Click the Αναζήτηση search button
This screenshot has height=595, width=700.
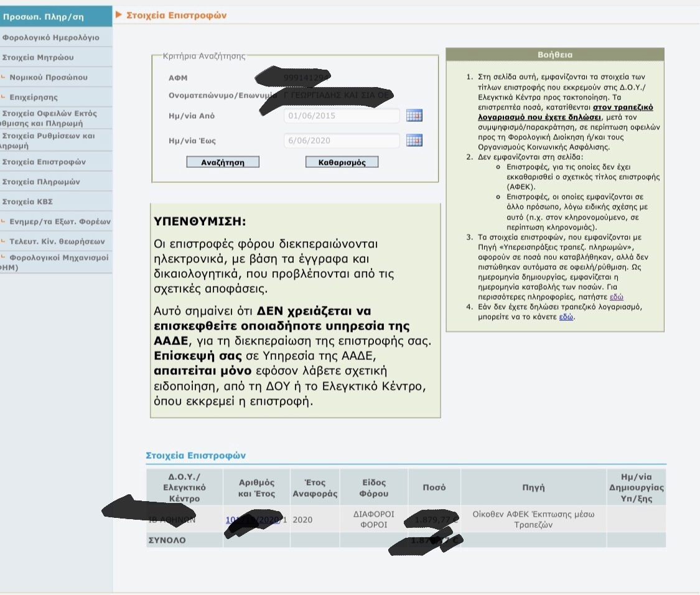coord(223,162)
